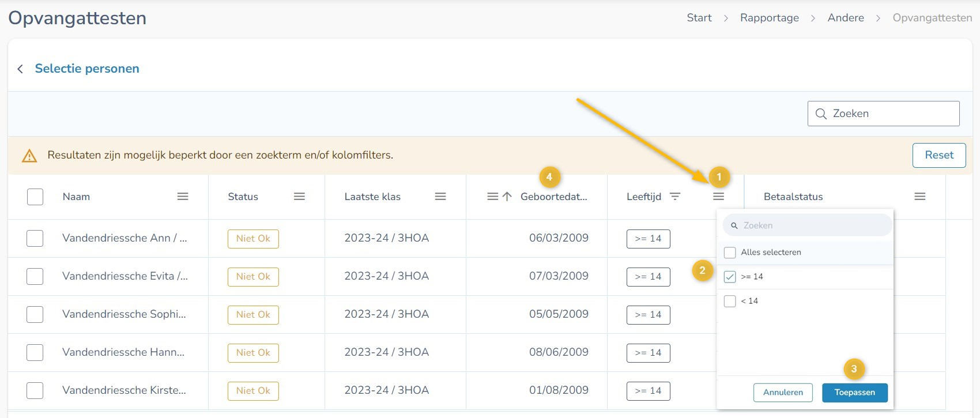Toggle the Alles selecteren checkbox
This screenshot has height=418, width=980.
[730, 253]
